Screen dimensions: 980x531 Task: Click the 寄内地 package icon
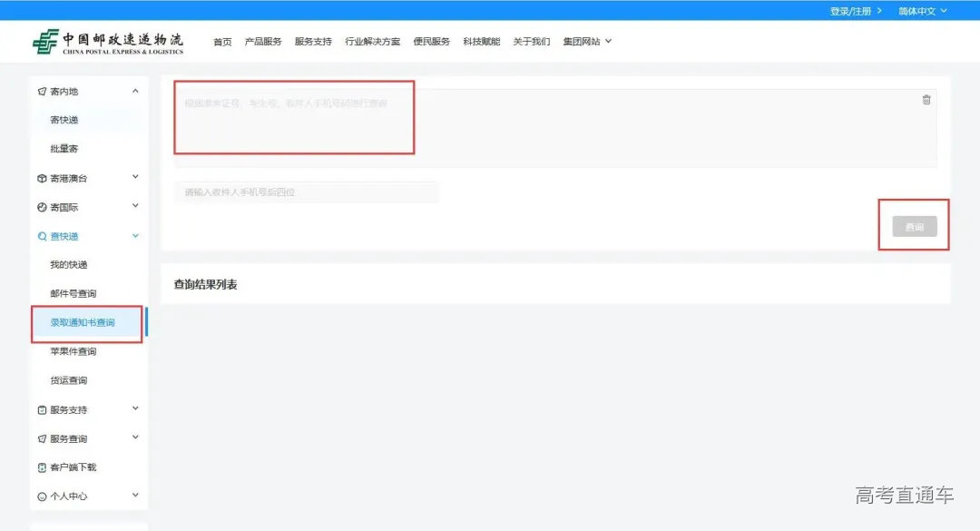coord(42,92)
